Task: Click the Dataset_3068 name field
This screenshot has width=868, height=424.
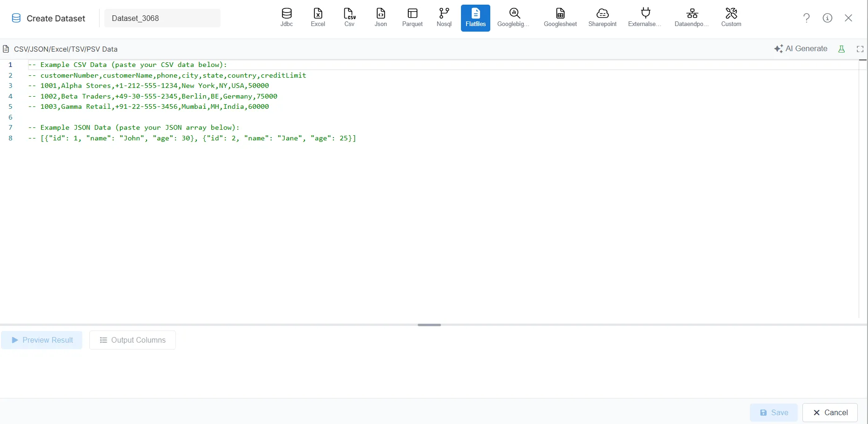Action: coord(162,18)
